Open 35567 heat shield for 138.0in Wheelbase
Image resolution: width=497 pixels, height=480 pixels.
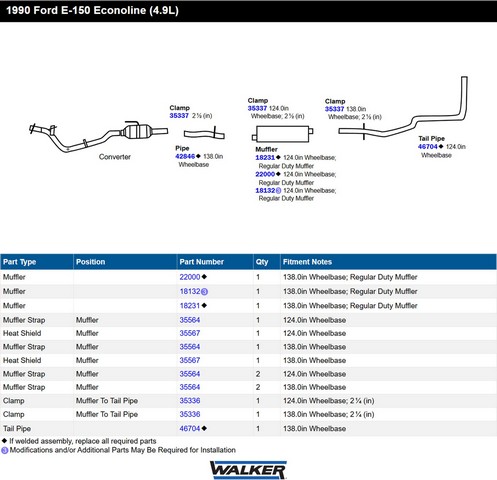190,360
